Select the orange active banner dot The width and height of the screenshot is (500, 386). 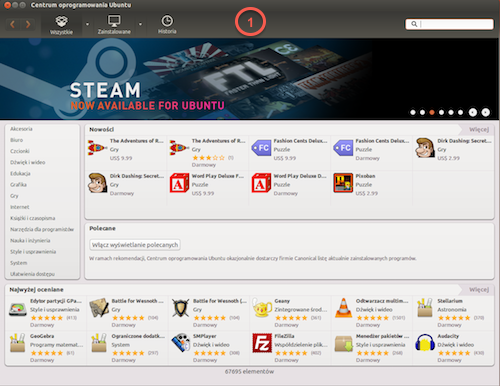432,112
